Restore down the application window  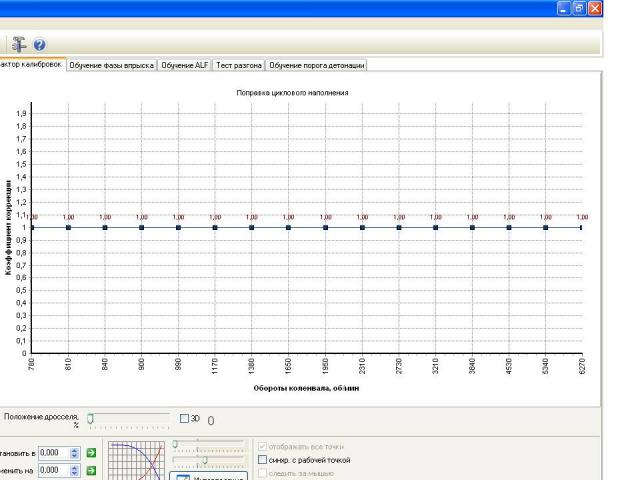(x=579, y=8)
